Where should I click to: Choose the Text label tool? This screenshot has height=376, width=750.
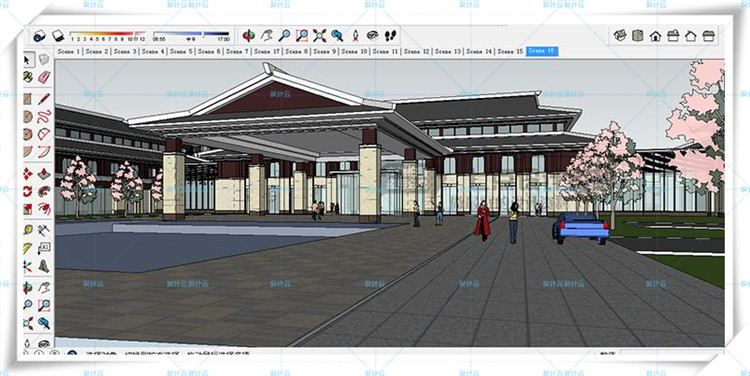44,248
